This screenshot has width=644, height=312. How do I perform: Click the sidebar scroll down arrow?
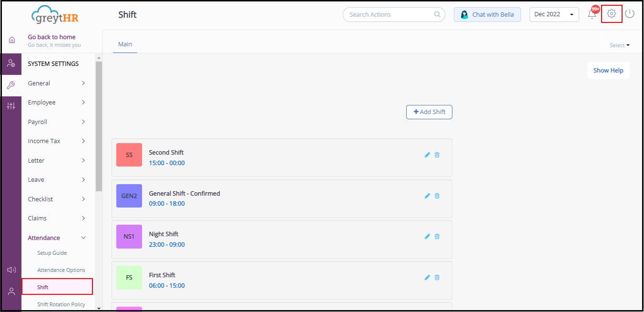tap(99, 308)
